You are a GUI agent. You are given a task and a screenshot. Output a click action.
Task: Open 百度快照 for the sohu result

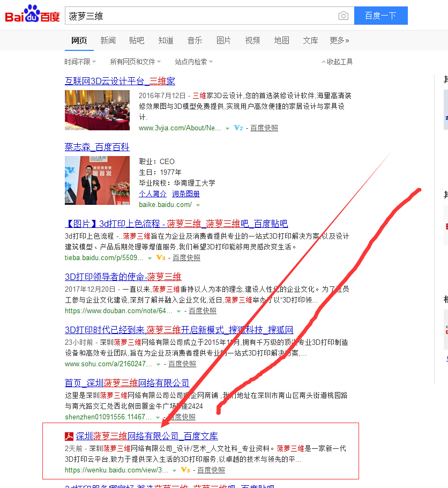[182, 364]
